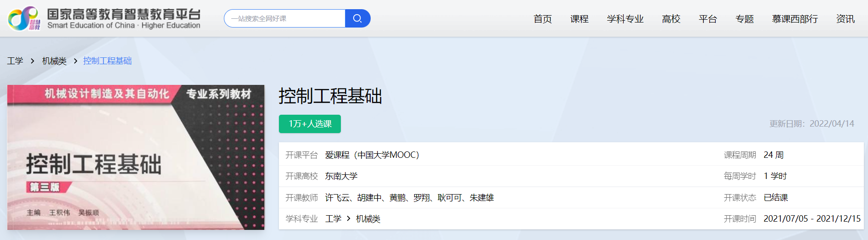Click 工学 in the 学科专业 row
Screen dimensions: 868x240
click(333, 219)
